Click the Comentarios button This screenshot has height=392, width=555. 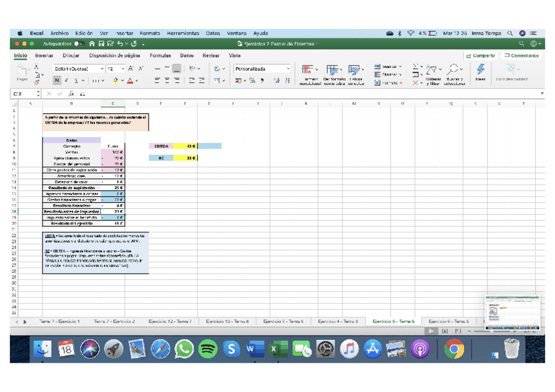click(522, 56)
